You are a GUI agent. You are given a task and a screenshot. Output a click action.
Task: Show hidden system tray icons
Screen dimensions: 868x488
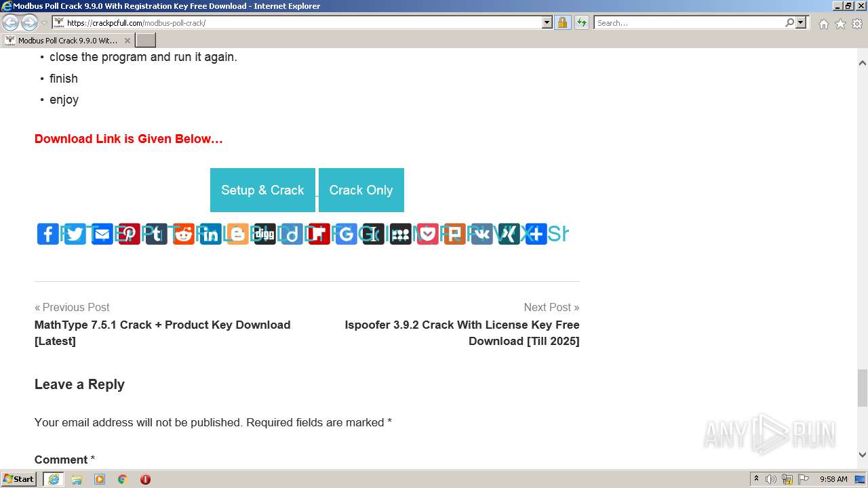click(x=756, y=479)
